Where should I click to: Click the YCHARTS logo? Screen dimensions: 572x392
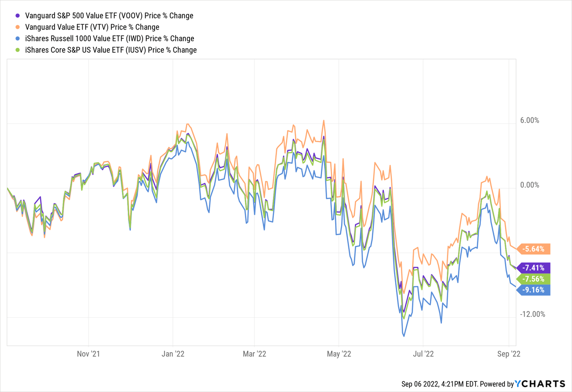[540, 384]
